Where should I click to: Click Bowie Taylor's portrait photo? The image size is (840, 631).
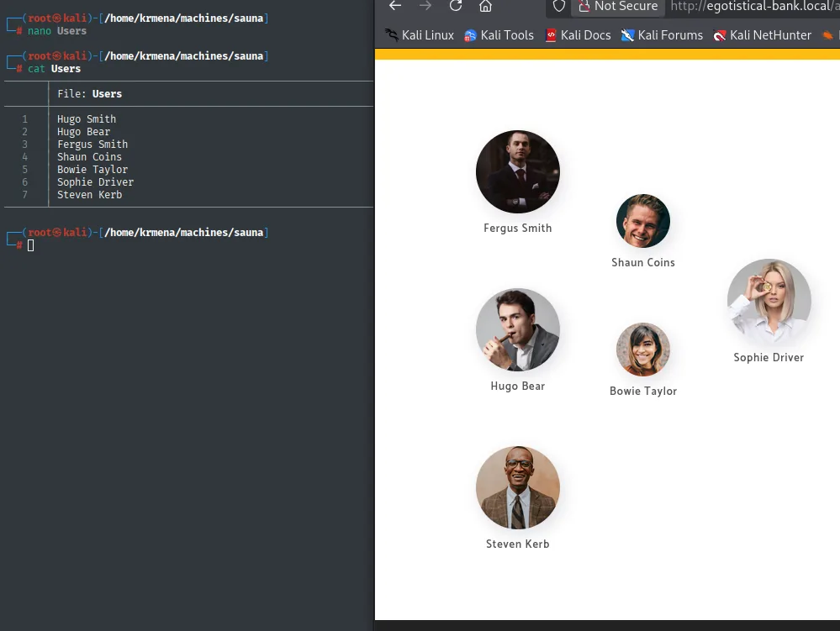(643, 350)
